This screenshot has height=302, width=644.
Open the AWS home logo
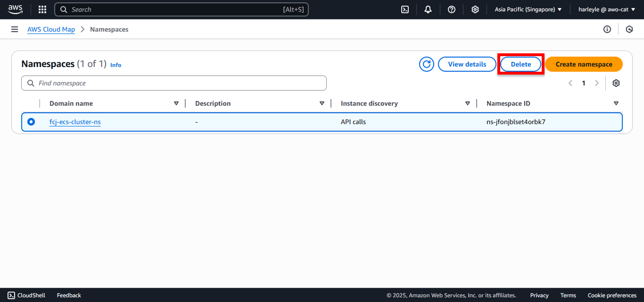15,9
